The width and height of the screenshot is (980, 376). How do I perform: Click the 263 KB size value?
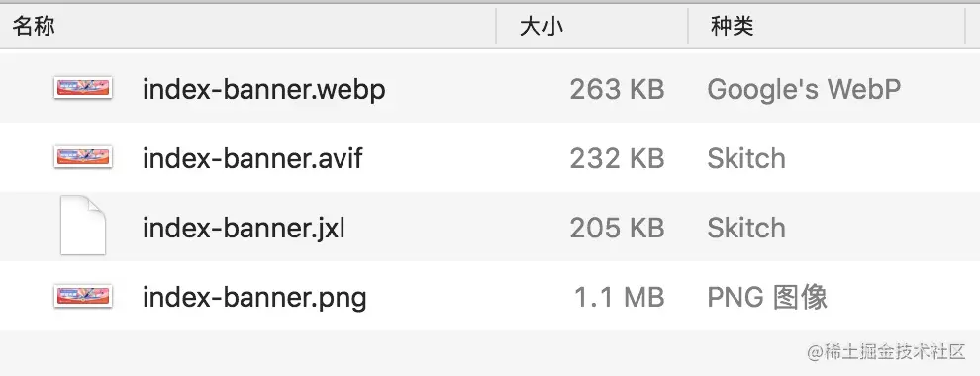coord(617,90)
